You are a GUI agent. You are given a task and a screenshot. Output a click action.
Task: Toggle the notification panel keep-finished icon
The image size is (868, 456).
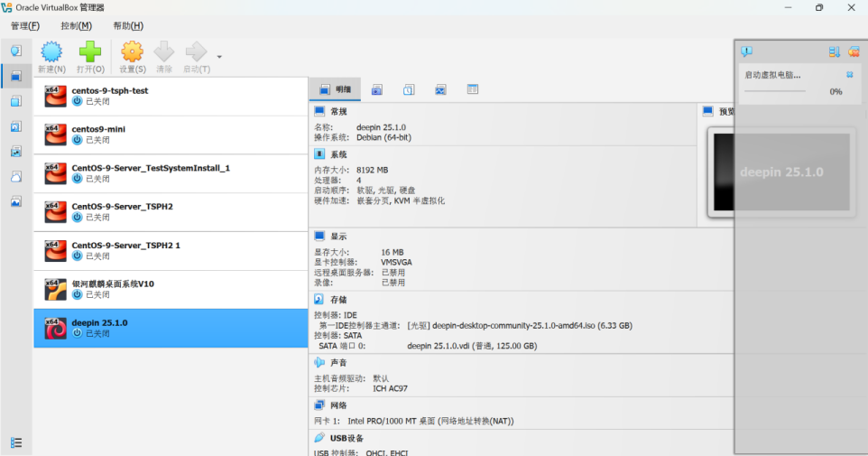click(835, 51)
